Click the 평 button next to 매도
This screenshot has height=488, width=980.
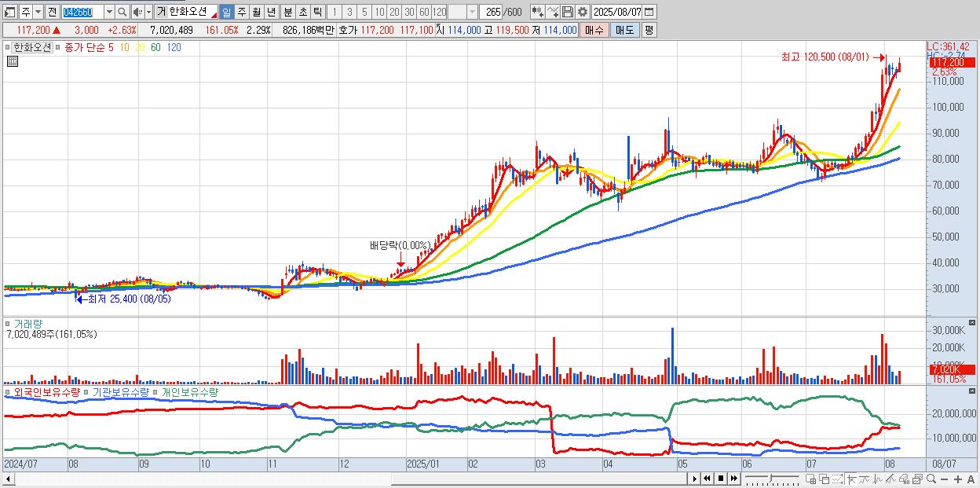(x=649, y=30)
